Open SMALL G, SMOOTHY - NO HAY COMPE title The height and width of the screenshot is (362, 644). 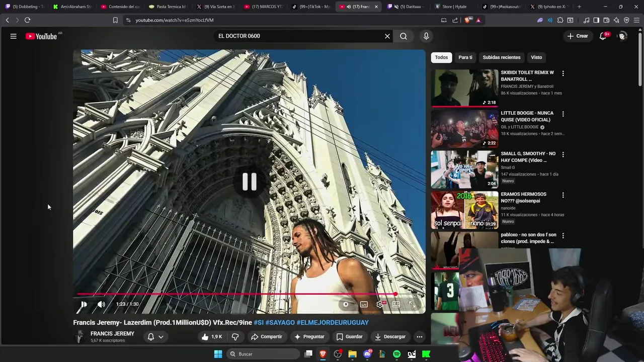tap(528, 157)
